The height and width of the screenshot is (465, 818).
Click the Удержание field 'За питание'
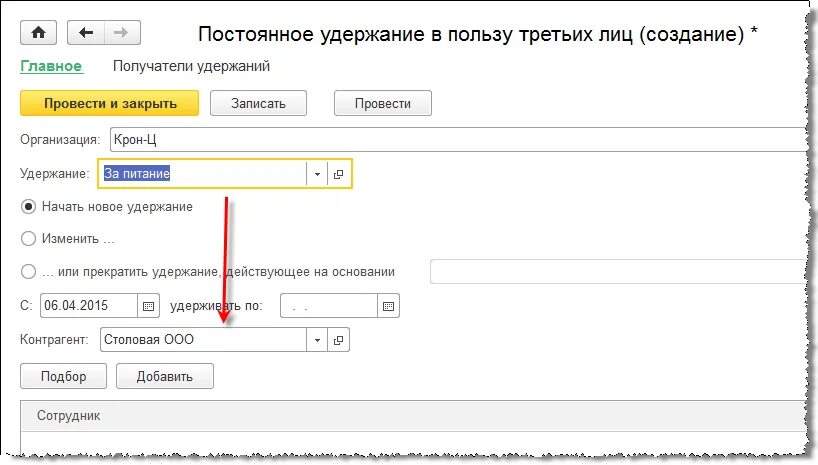tap(203, 174)
